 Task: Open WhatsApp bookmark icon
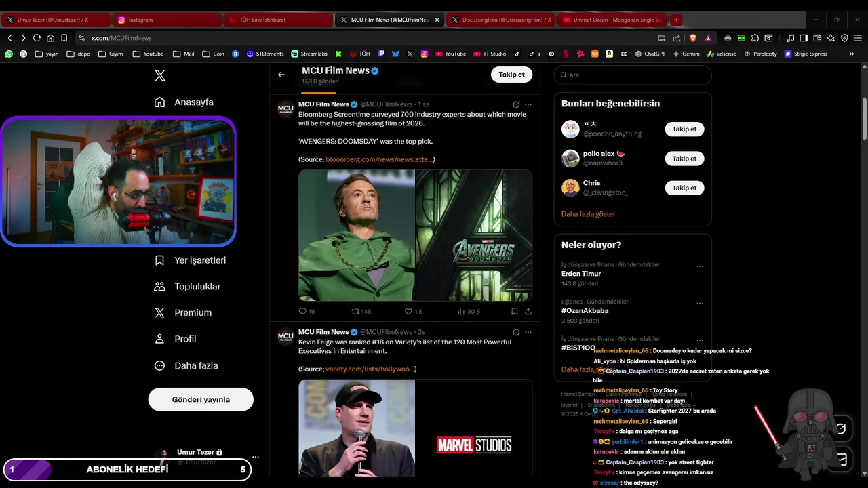9,54
